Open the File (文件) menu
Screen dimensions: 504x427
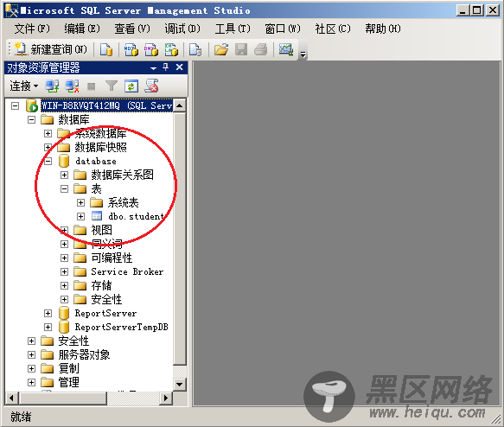[x=32, y=29]
